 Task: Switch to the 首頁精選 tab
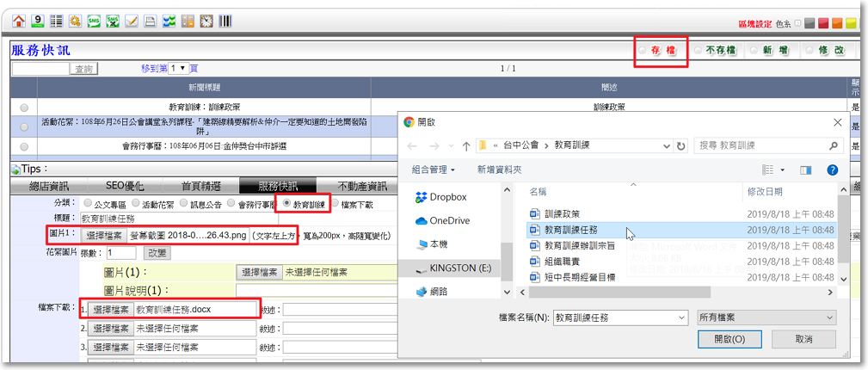point(200,186)
